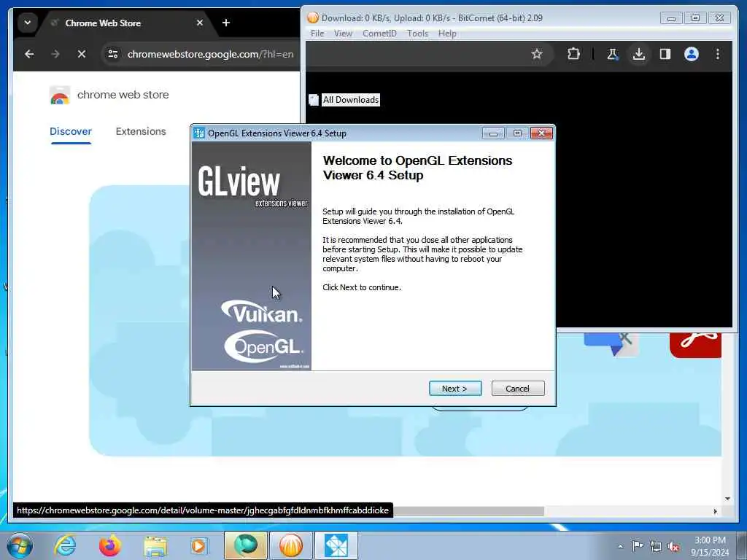Click the right arrow of horizontal scrollbar
747x560 pixels.
click(x=715, y=511)
